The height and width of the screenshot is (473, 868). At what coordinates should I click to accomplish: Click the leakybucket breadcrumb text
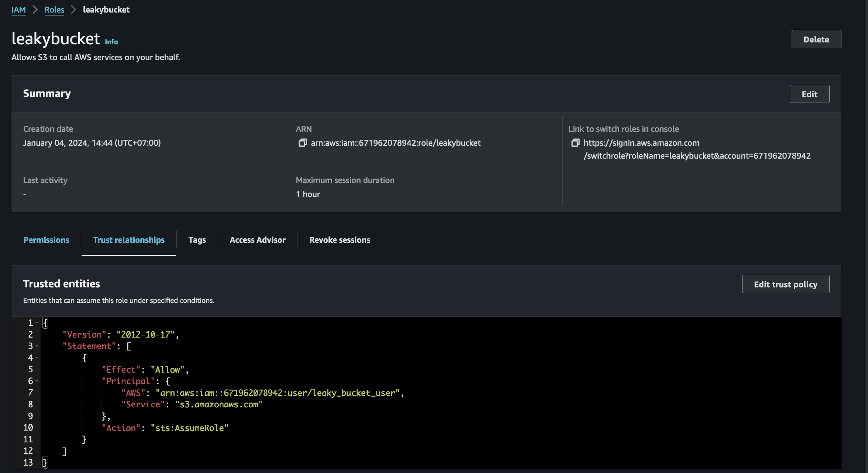[106, 10]
